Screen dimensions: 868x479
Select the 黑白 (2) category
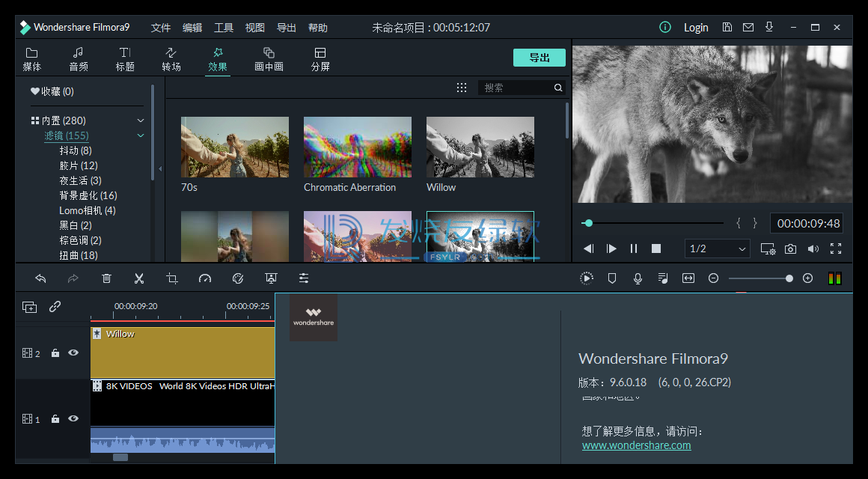point(76,225)
